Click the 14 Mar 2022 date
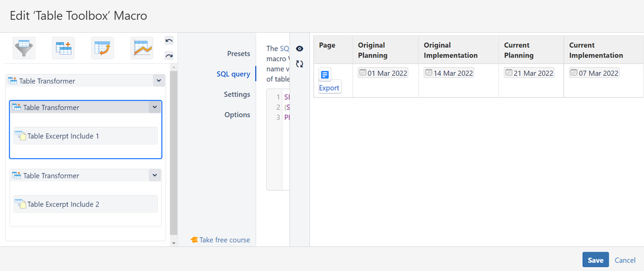 [x=449, y=73]
